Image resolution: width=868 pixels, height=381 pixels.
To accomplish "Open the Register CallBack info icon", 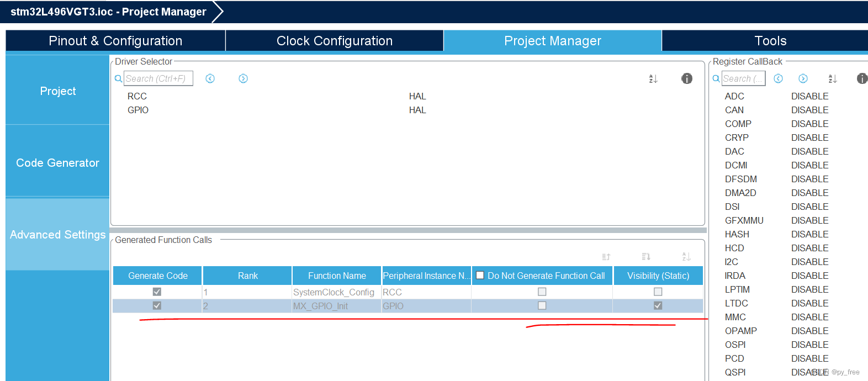I will tap(862, 78).
